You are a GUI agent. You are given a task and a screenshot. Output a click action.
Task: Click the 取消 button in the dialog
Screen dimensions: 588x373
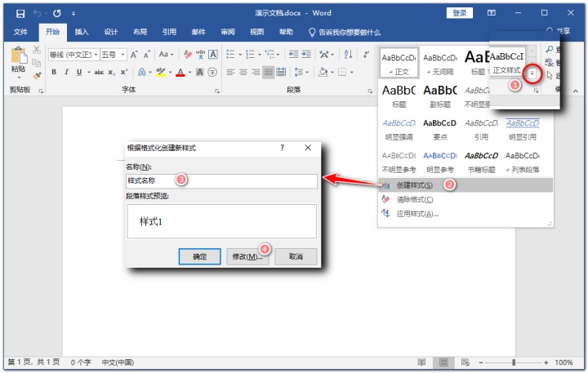296,257
